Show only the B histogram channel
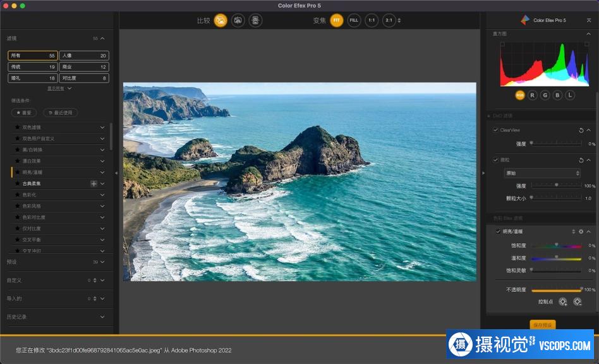The image size is (599, 364). tap(557, 95)
